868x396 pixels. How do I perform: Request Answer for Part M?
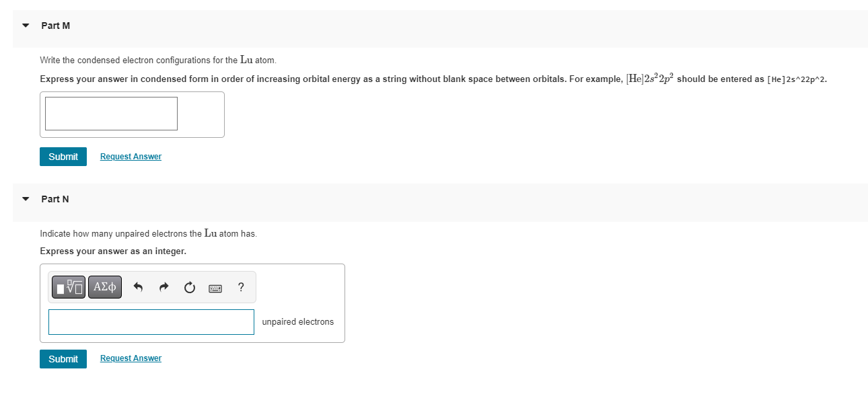click(131, 157)
